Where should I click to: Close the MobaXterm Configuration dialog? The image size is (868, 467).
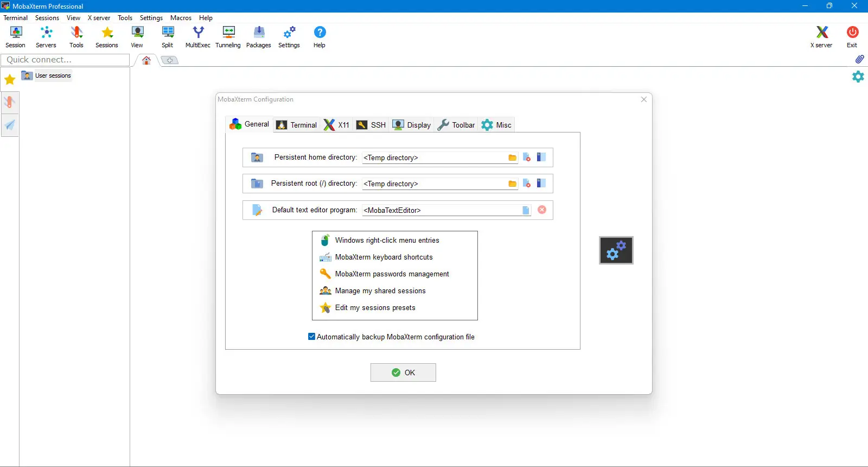click(x=644, y=99)
